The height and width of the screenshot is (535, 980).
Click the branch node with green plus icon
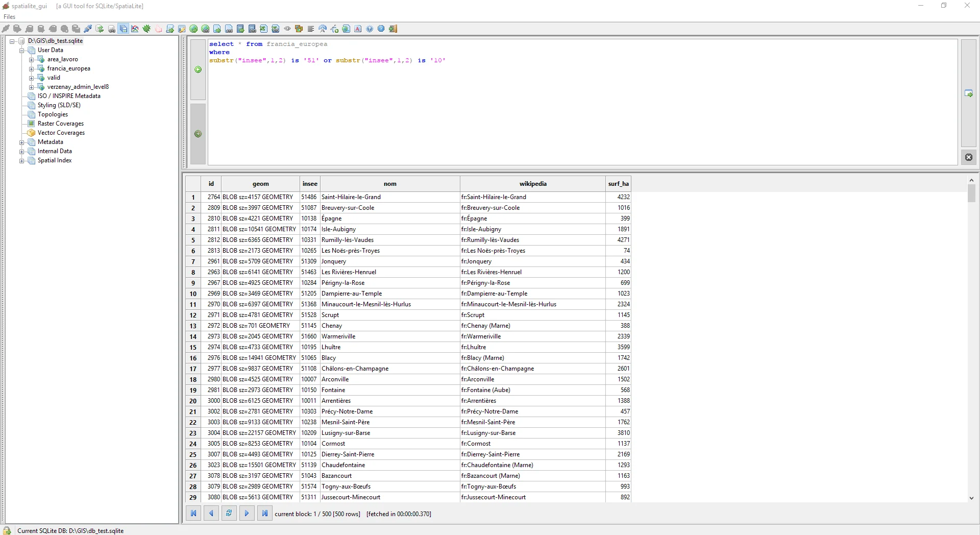pyautogui.click(x=334, y=29)
